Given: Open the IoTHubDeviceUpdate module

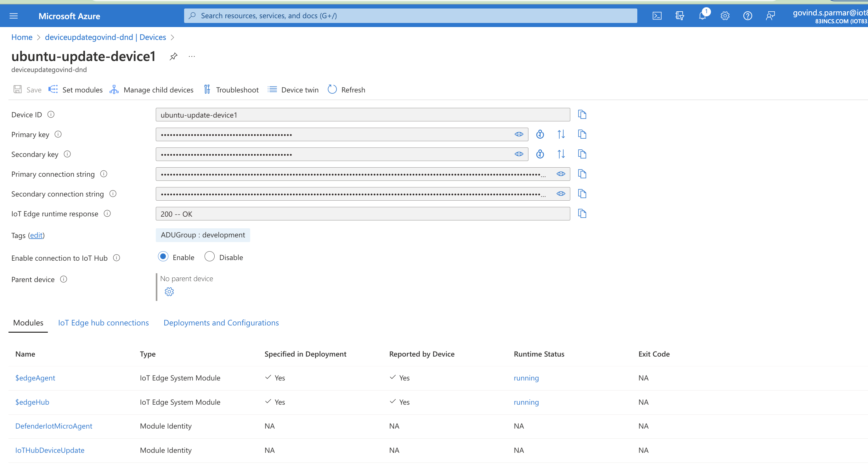Looking at the screenshot, I should point(50,450).
